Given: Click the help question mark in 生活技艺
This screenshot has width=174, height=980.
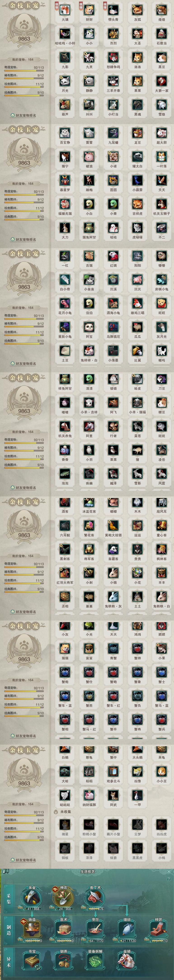Looking at the screenshot, I should click(169, 879).
